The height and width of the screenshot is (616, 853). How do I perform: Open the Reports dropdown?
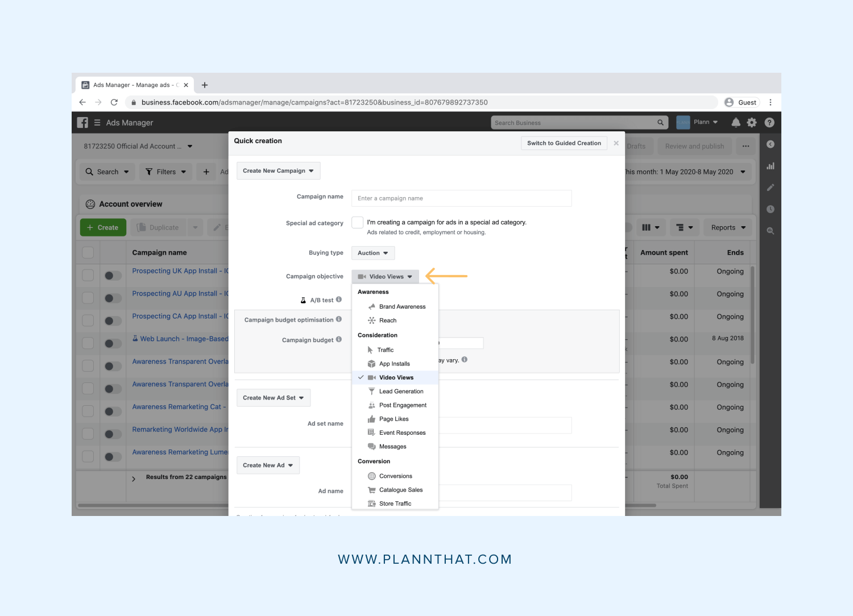[x=728, y=227]
